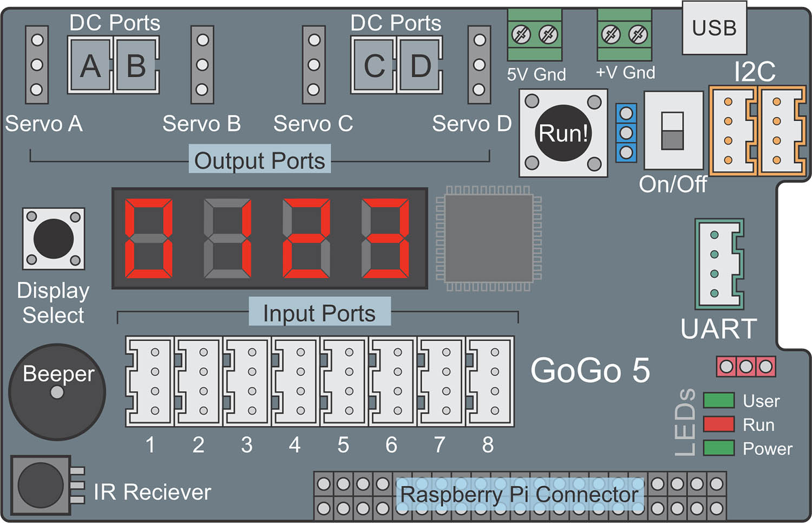Click the green UART connector
Screen dimensions: 812x523
click(x=719, y=264)
